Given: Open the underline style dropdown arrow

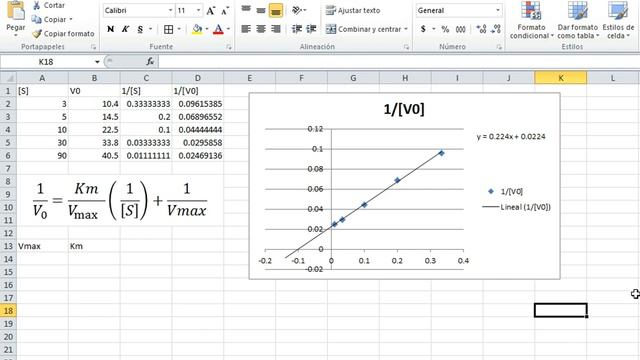Looking at the screenshot, I should tap(151, 29).
